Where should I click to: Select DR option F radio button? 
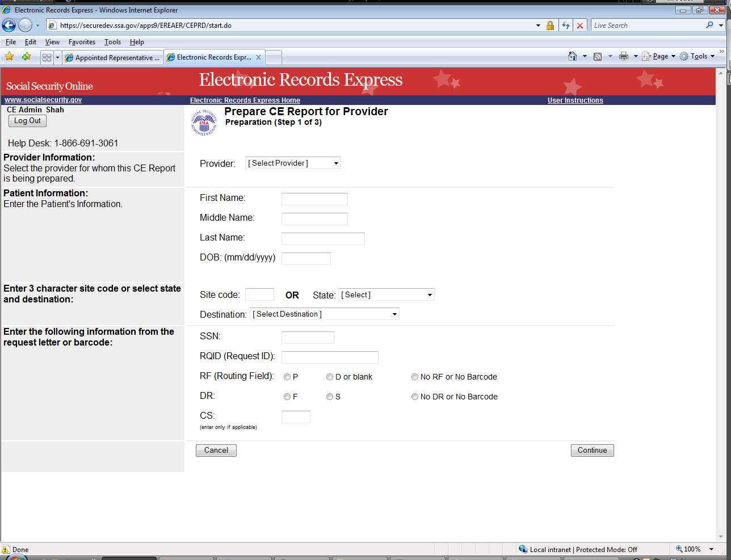click(287, 397)
